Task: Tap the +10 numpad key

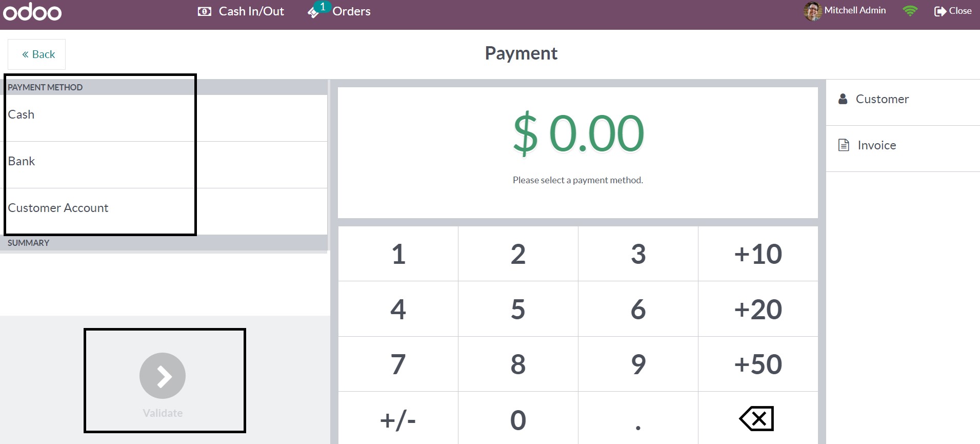Action: [x=758, y=254]
